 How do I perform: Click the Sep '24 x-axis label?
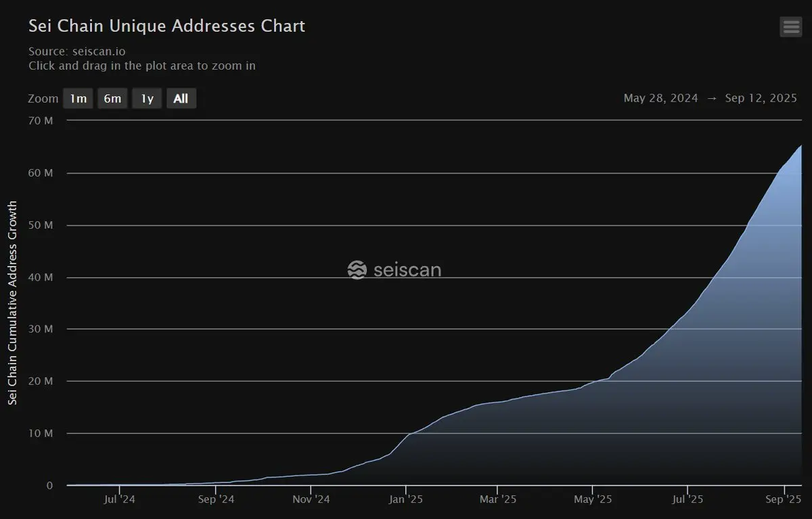tap(215, 500)
